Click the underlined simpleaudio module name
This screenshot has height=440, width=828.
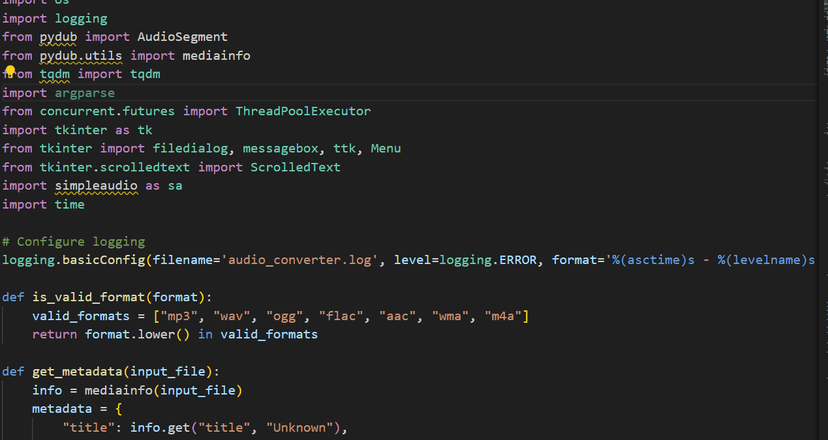[96, 186]
